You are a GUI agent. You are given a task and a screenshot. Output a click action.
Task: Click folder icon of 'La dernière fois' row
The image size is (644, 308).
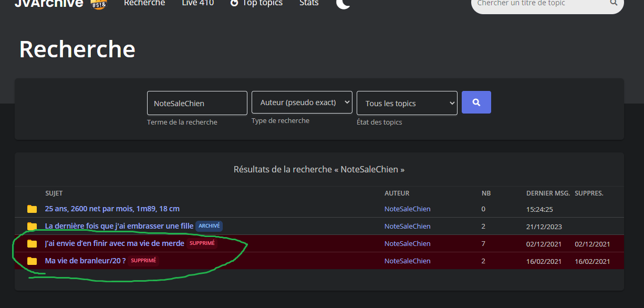click(32, 227)
